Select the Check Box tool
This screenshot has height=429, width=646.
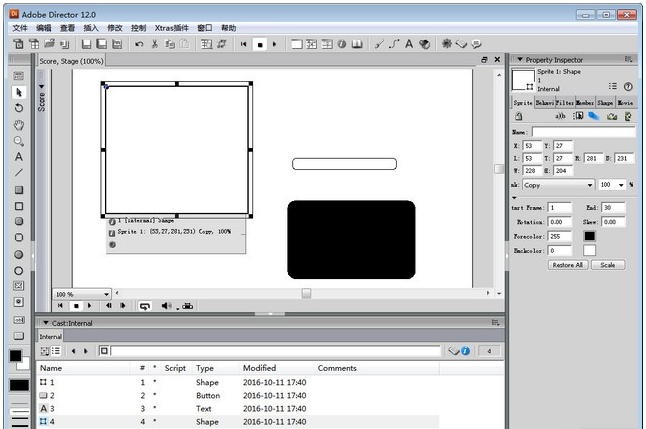click(x=19, y=286)
